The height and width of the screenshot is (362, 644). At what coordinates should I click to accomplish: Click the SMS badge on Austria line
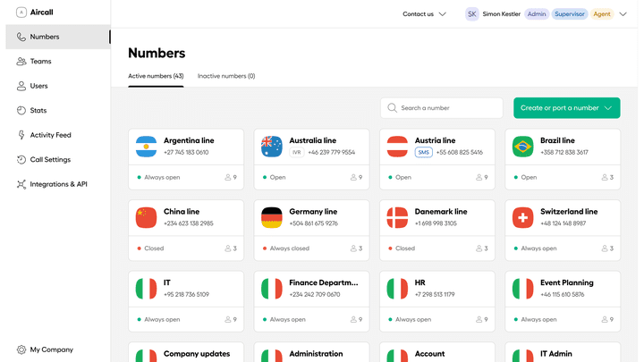[x=423, y=152]
